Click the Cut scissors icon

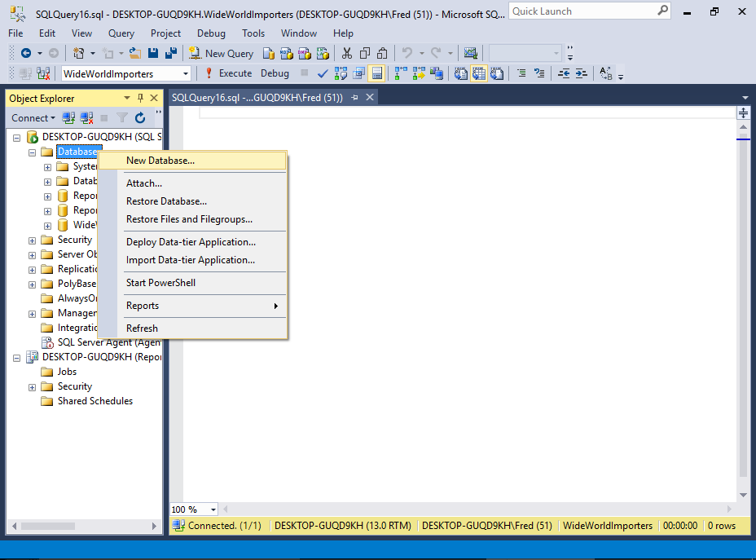point(347,53)
